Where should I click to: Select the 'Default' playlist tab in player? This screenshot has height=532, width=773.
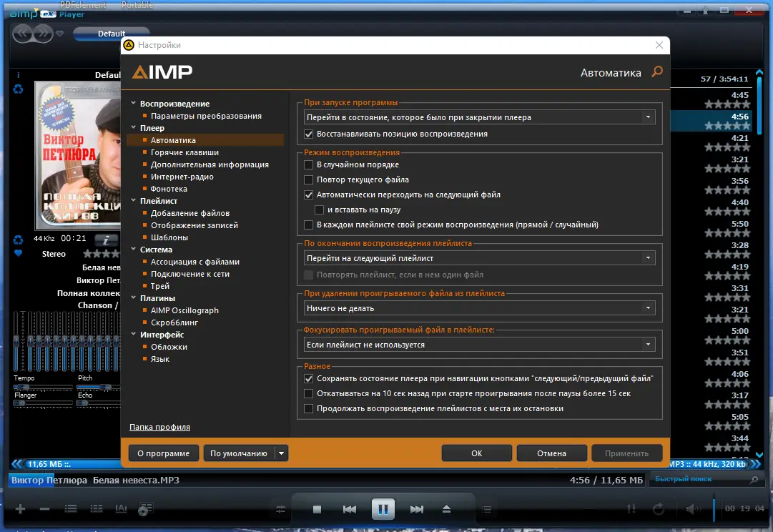tap(112, 34)
